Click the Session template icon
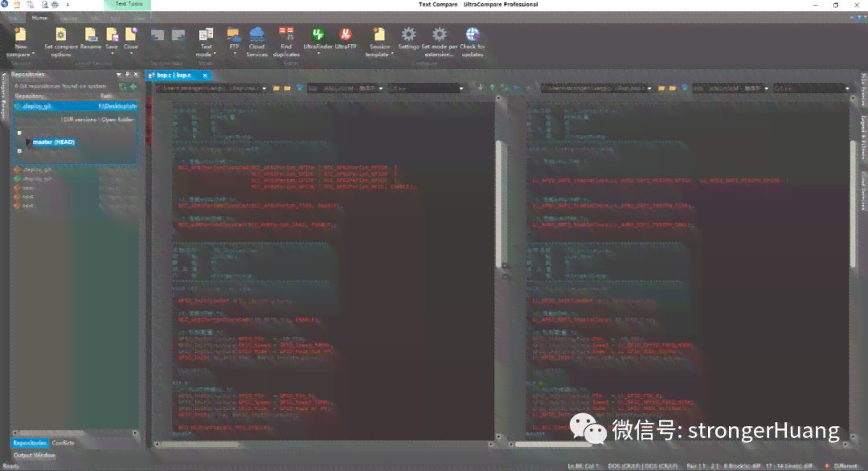This screenshot has height=471, width=868. (x=379, y=35)
